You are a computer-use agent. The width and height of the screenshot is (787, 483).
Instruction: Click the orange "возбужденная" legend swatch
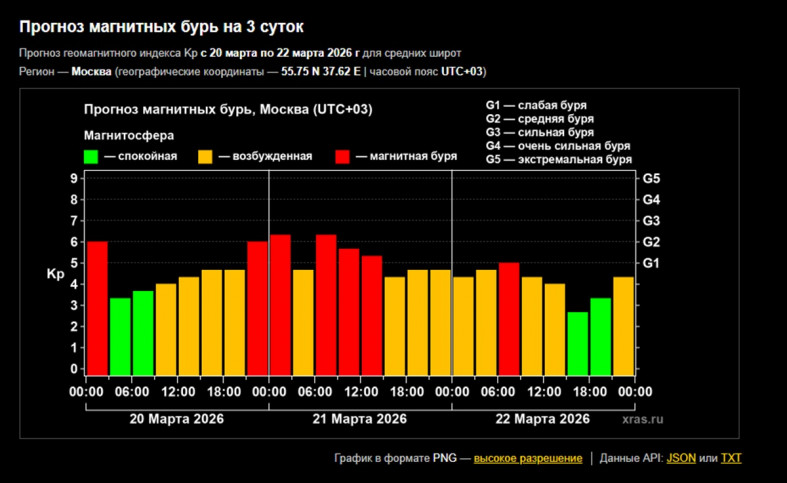(x=205, y=157)
